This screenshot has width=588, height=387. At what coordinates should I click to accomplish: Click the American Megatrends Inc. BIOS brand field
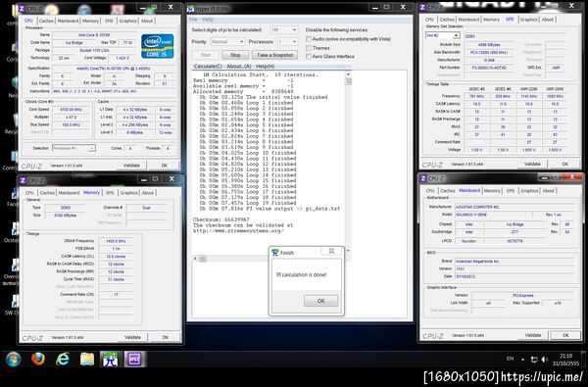[x=514, y=261]
